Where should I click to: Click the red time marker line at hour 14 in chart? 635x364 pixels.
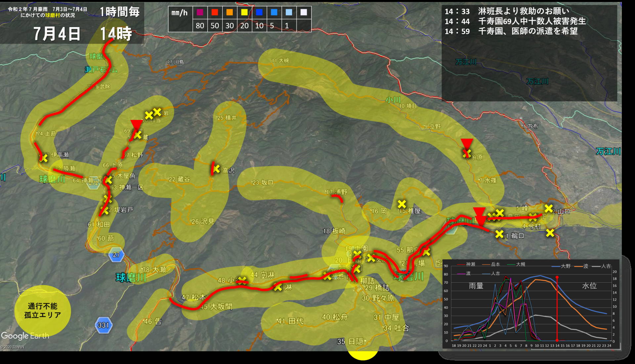pos(557,309)
